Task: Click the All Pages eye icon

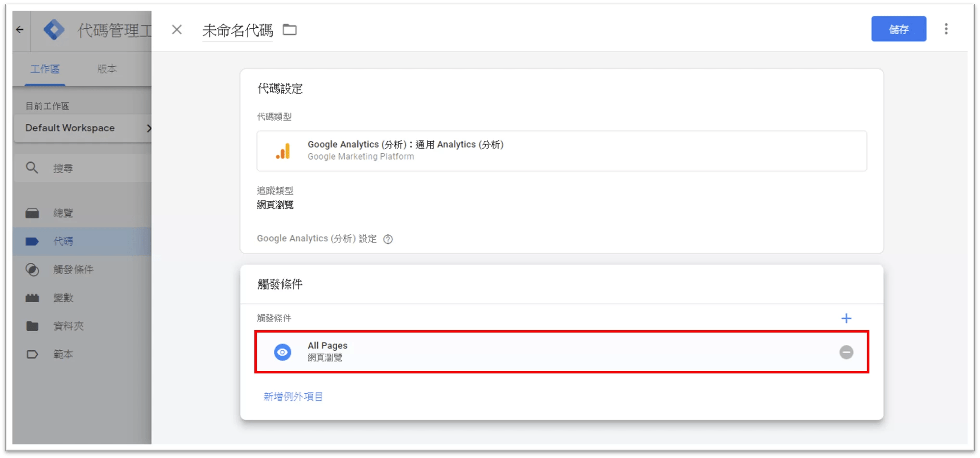Action: pyautogui.click(x=283, y=352)
